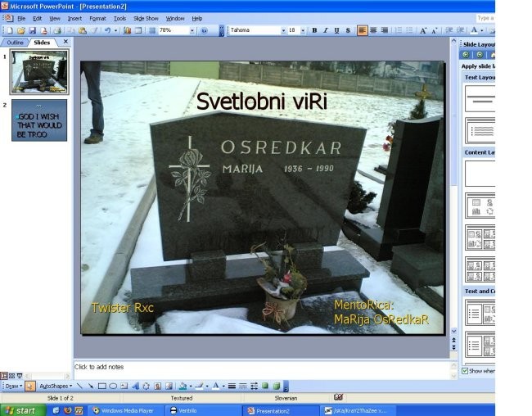The width and height of the screenshot is (532, 416).
Task: Increase the font size
Action: coord(423,30)
